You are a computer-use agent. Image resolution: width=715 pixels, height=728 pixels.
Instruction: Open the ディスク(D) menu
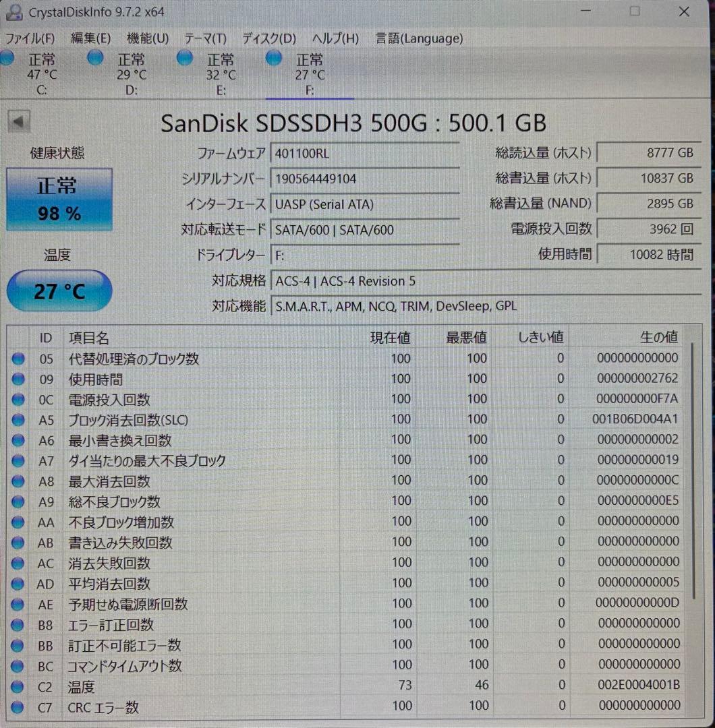coord(269,38)
